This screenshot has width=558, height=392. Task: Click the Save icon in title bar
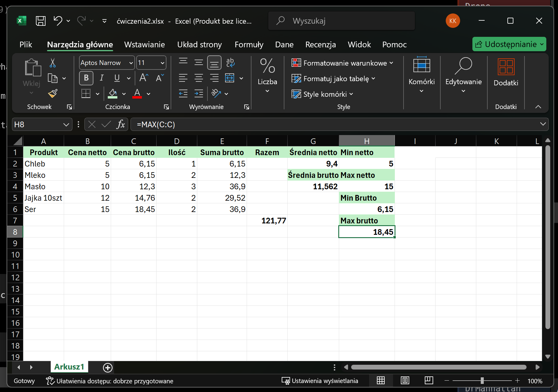[40, 21]
